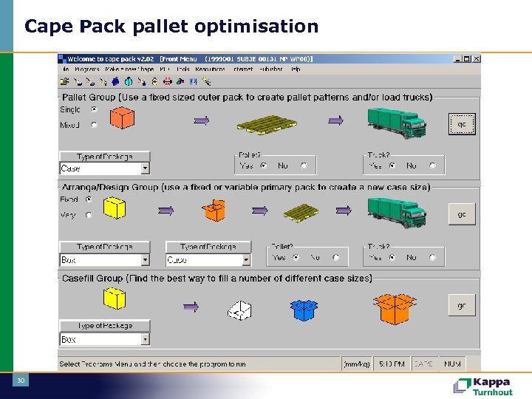Open the Help menu
Image resolution: width=532 pixels, height=399 pixels.
click(x=296, y=69)
